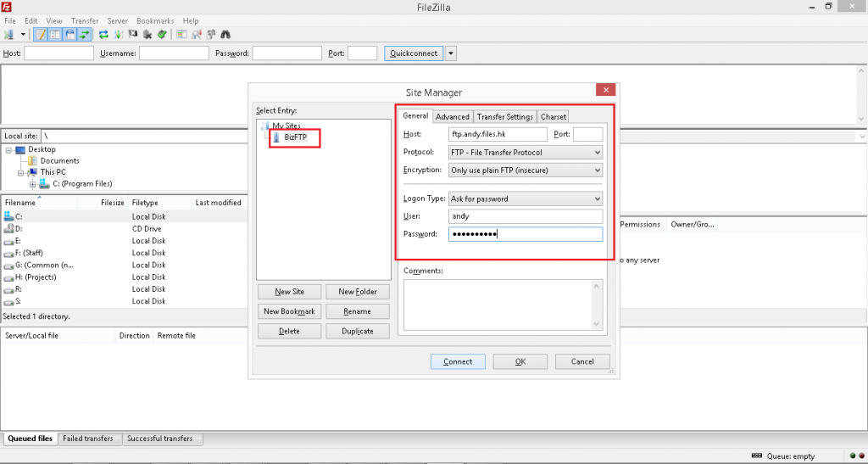Show the Failed transfers tab
The width and height of the screenshot is (868, 464).
(88, 439)
